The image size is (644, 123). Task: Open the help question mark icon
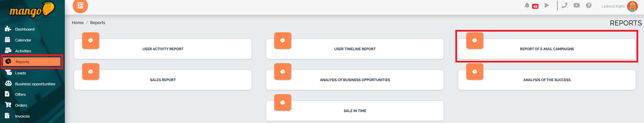click(x=589, y=5)
